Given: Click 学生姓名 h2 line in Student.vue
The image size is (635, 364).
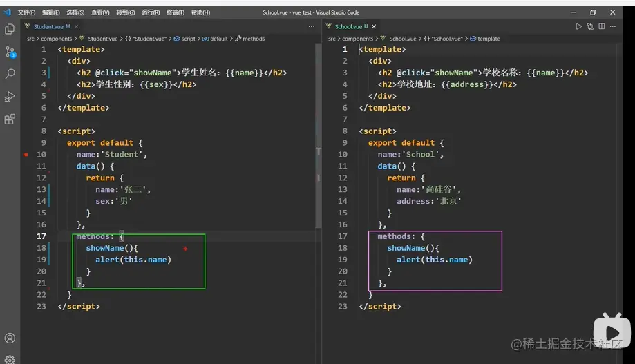Looking at the screenshot, I should 182,73.
